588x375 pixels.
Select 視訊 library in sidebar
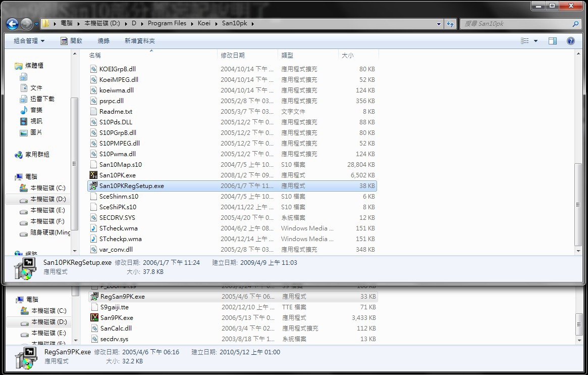coord(31,121)
